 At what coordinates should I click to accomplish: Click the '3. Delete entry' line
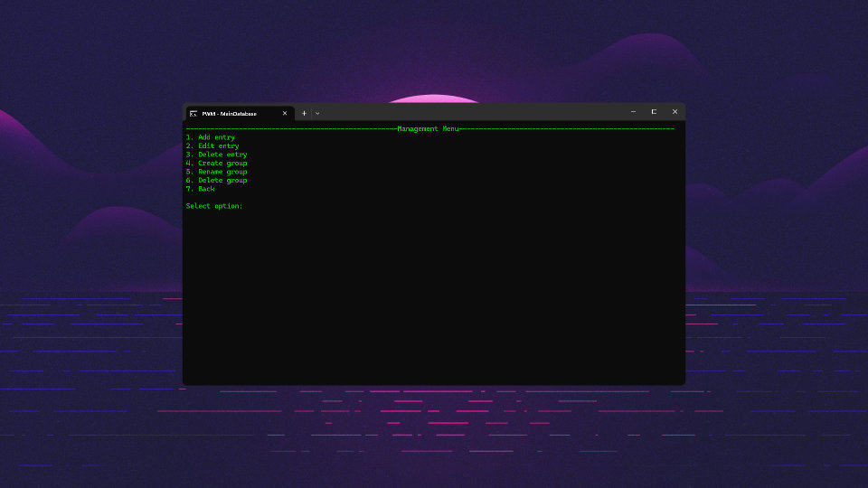[x=216, y=155]
